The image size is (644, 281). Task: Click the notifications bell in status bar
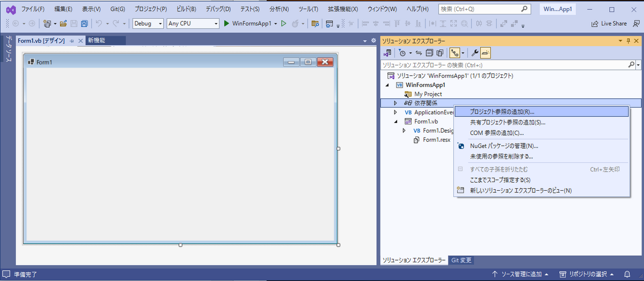point(627,275)
